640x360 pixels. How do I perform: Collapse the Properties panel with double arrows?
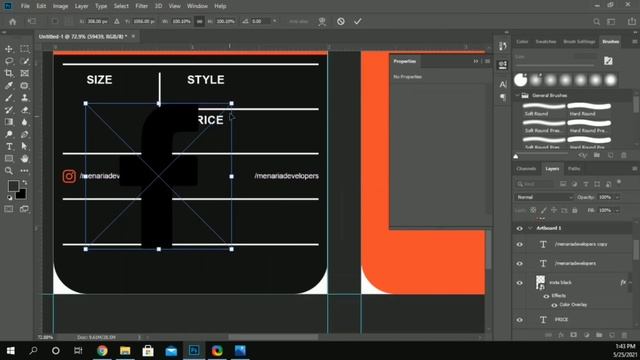pyautogui.click(x=476, y=61)
